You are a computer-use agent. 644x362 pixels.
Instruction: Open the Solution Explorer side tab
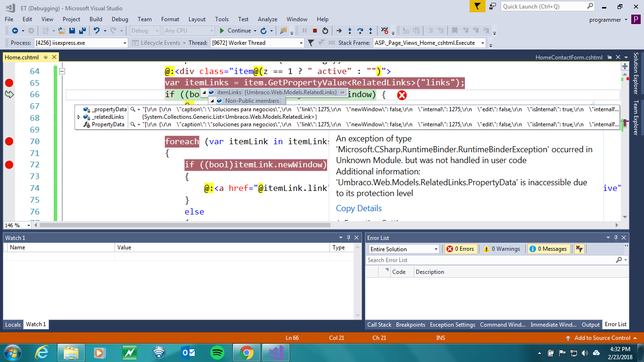point(636,73)
